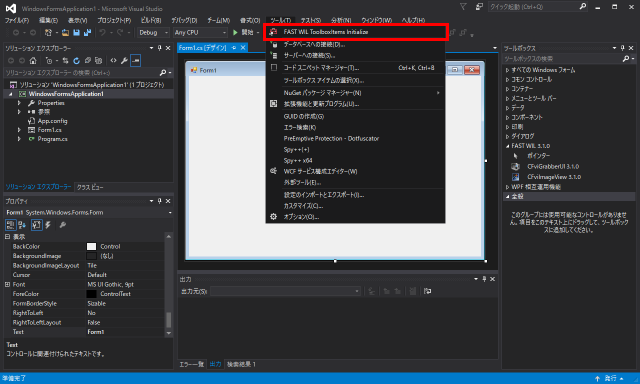Click the Alphabetical sort icon in Properties
The image size is (640, 384).
coord(22,224)
